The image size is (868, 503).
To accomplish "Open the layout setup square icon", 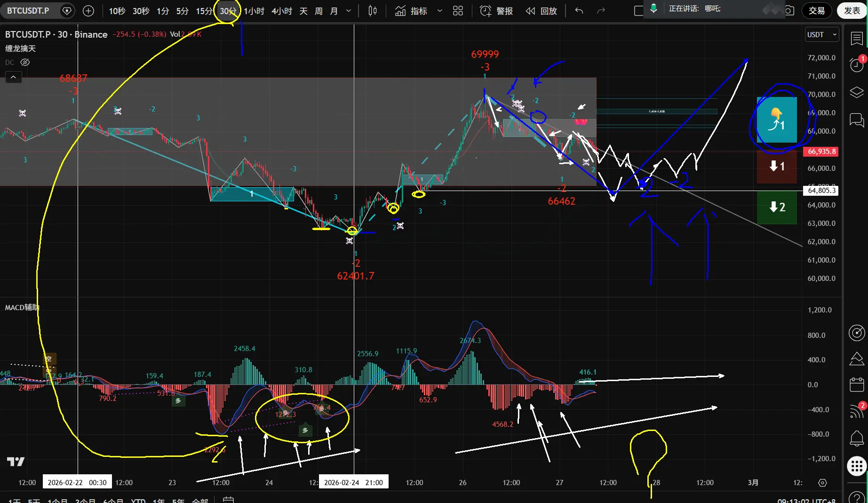I will (638, 11).
